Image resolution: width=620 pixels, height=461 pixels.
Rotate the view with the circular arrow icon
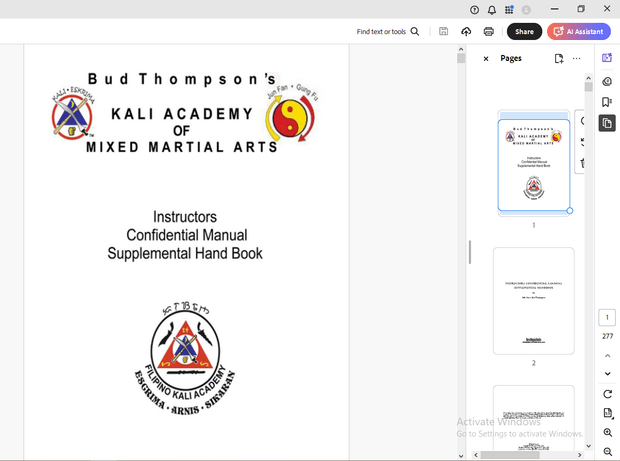(x=607, y=394)
